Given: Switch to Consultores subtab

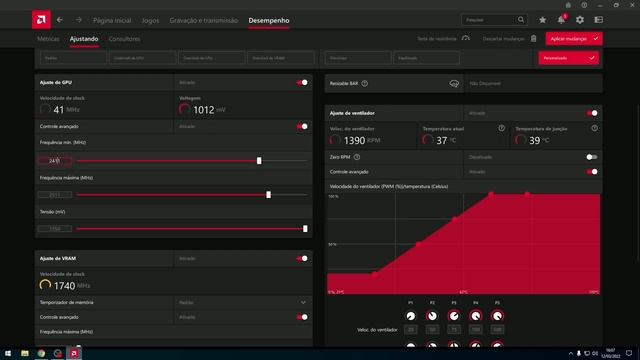Looking at the screenshot, I should coord(124,39).
